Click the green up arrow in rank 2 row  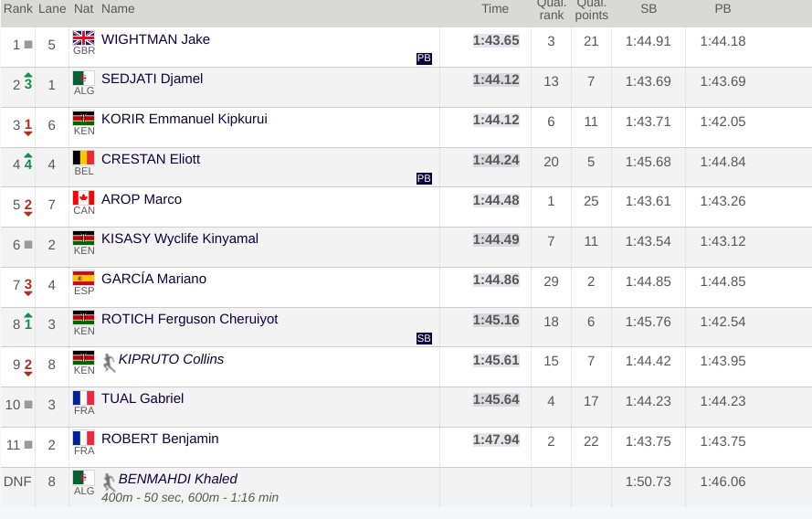(x=28, y=75)
